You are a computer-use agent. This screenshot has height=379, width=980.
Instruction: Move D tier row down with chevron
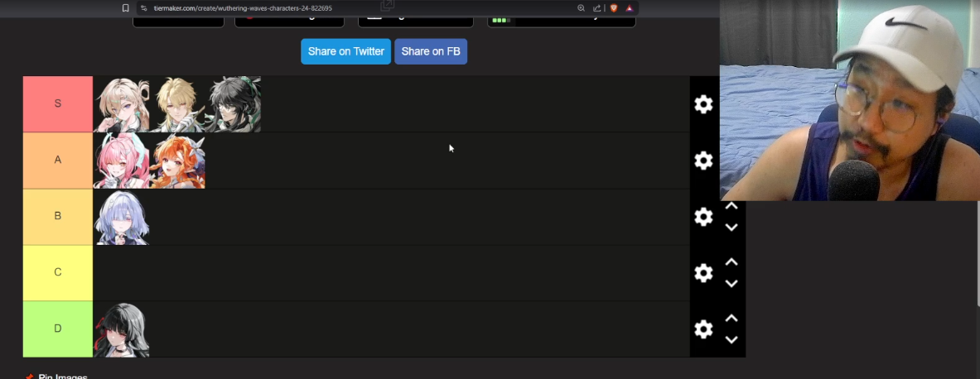click(x=731, y=339)
